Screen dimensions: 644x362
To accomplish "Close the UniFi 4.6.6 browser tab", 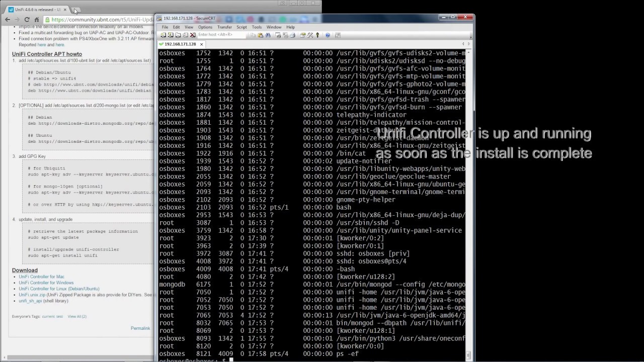I will [64, 10].
